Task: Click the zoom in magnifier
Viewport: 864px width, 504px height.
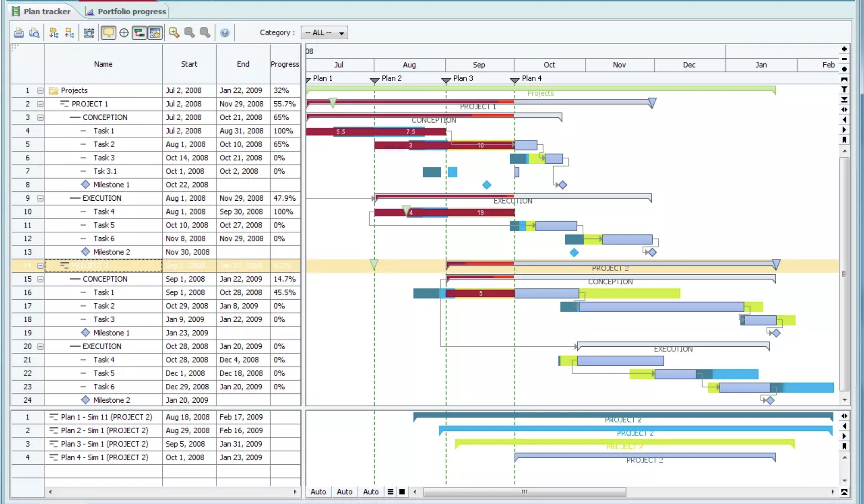Action: pos(174,33)
